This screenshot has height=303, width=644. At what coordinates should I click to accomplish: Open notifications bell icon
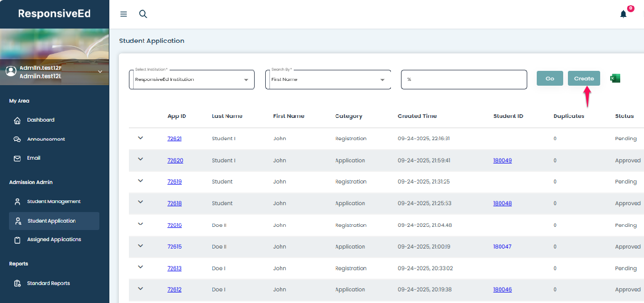623,14
